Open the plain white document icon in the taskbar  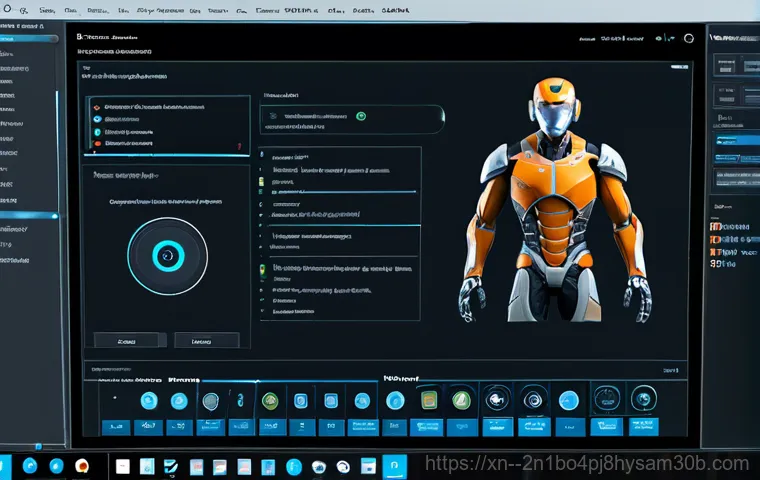123,466
